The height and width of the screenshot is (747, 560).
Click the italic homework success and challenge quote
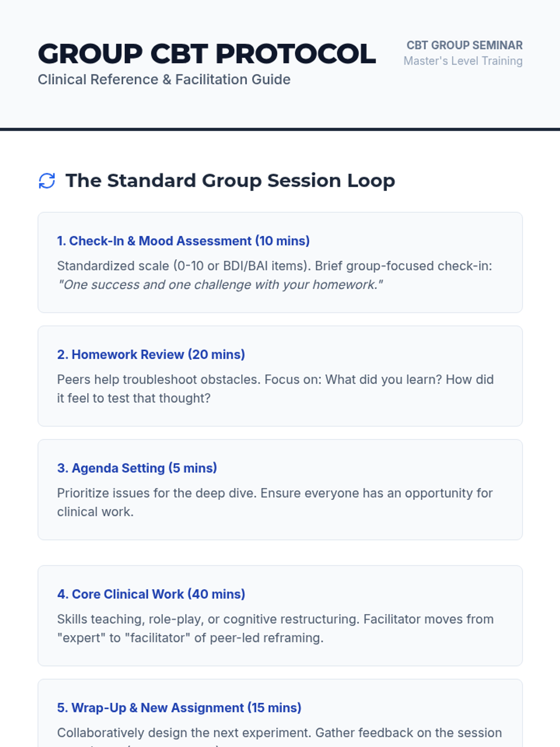(x=220, y=285)
